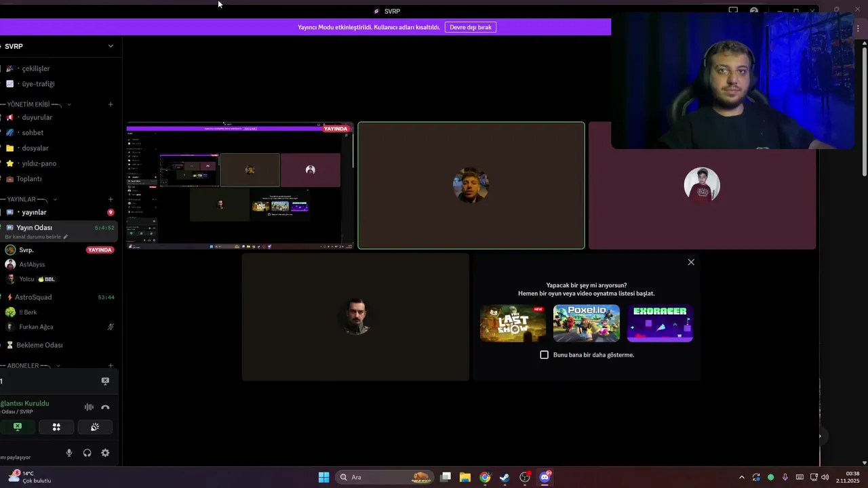This screenshot has width=868, height=488.
Task: Open the soundboard button
Action: pyautogui.click(x=95, y=427)
